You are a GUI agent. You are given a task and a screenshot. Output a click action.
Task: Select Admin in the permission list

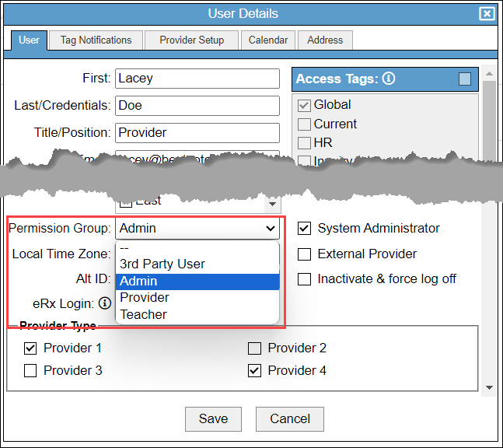pos(197,282)
